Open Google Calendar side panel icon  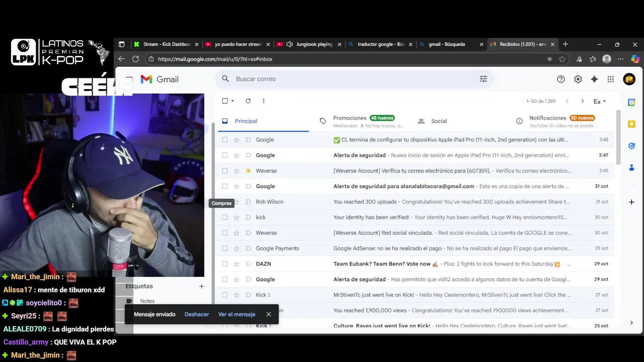[631, 102]
